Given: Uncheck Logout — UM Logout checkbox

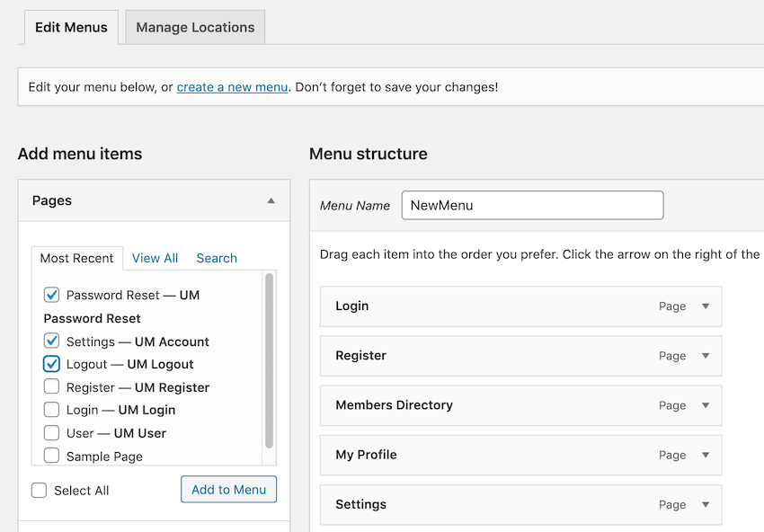Looking at the screenshot, I should pos(52,364).
